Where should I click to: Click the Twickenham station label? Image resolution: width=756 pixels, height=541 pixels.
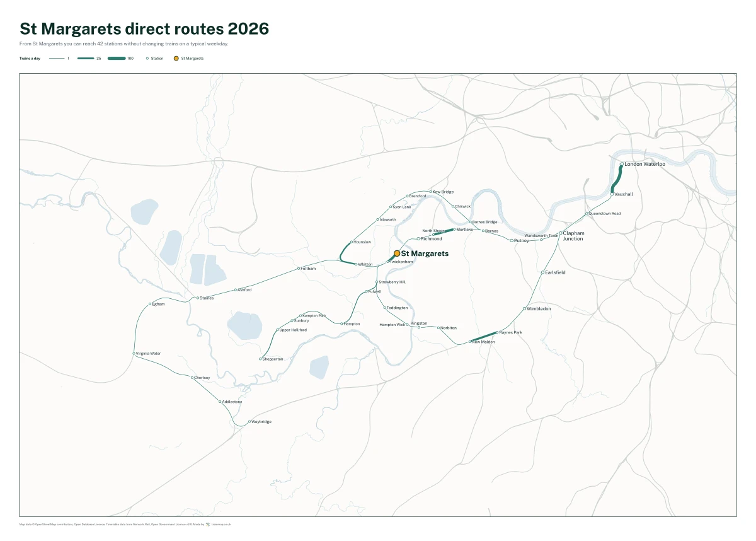tap(401, 262)
